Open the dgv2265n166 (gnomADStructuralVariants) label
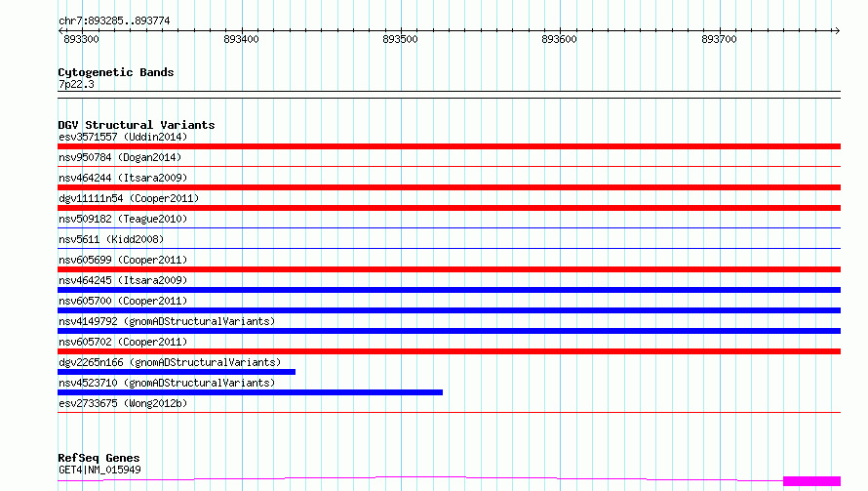The width and height of the screenshot is (868, 491). coord(170,362)
